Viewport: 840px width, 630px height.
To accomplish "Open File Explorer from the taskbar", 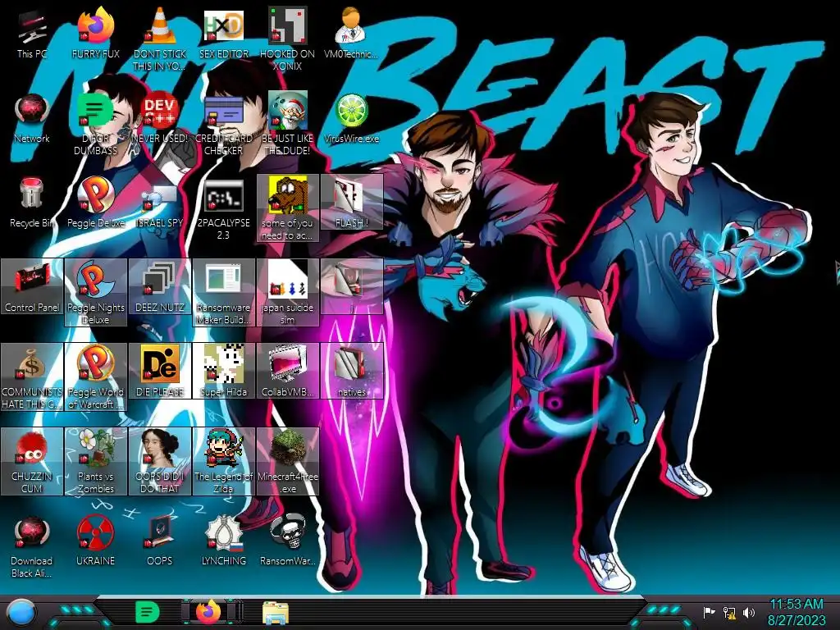I will point(276,612).
